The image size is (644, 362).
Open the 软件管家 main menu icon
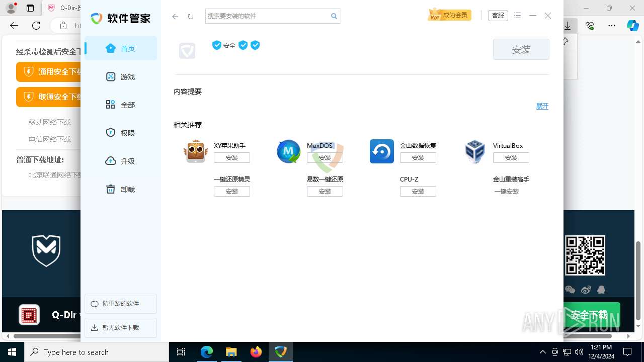pos(518,16)
